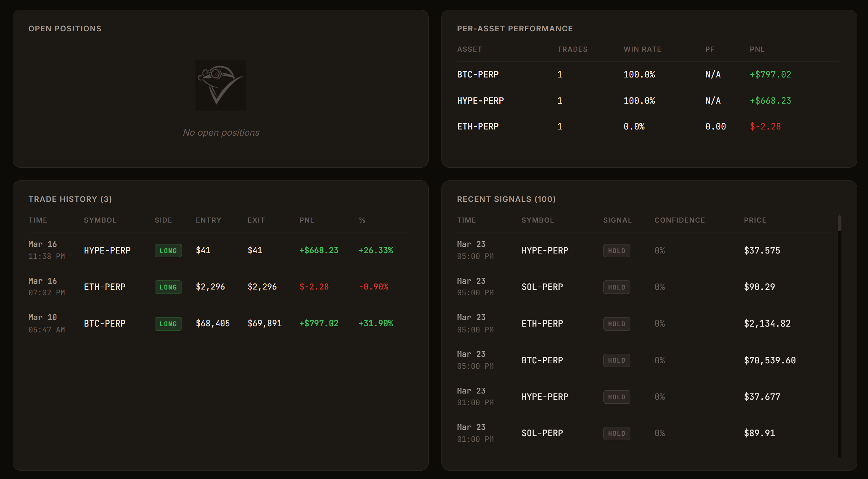Click the +$668.23 PNL in Per-Asset Performance

(770, 101)
